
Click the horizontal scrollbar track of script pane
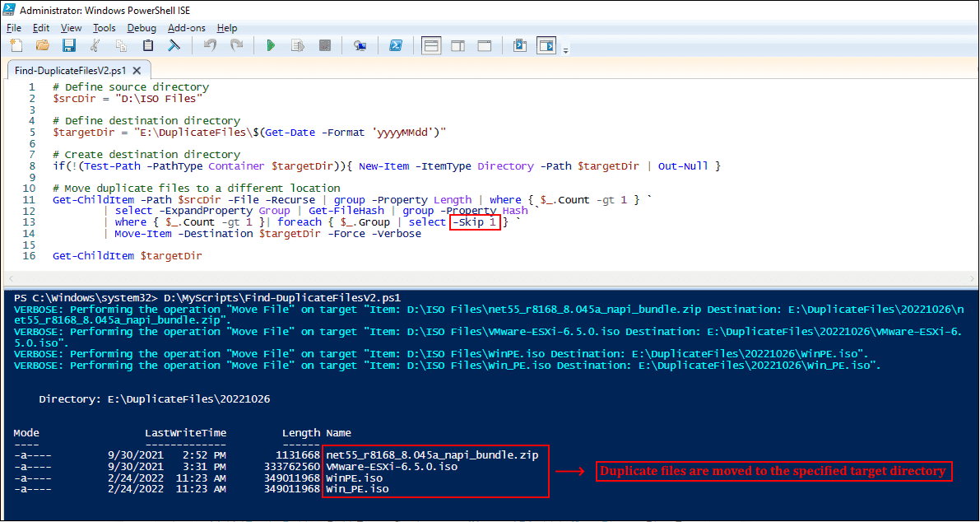coord(491,279)
